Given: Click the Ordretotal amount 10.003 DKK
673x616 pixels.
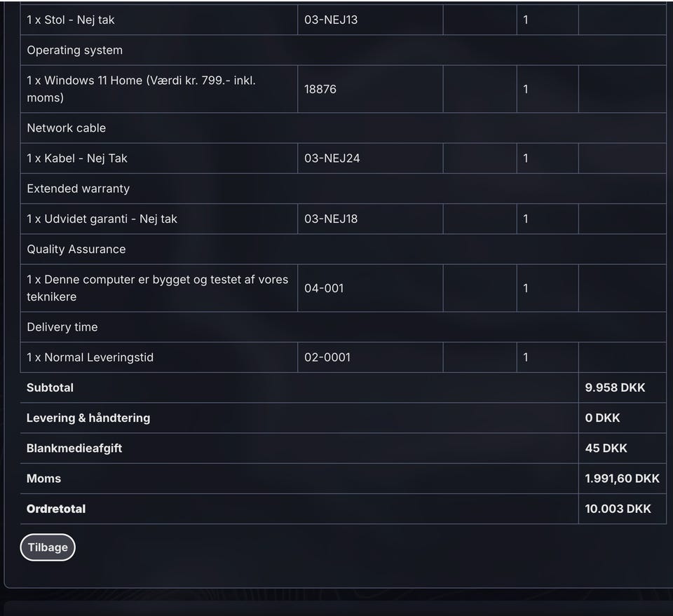Looking at the screenshot, I should [x=618, y=509].
